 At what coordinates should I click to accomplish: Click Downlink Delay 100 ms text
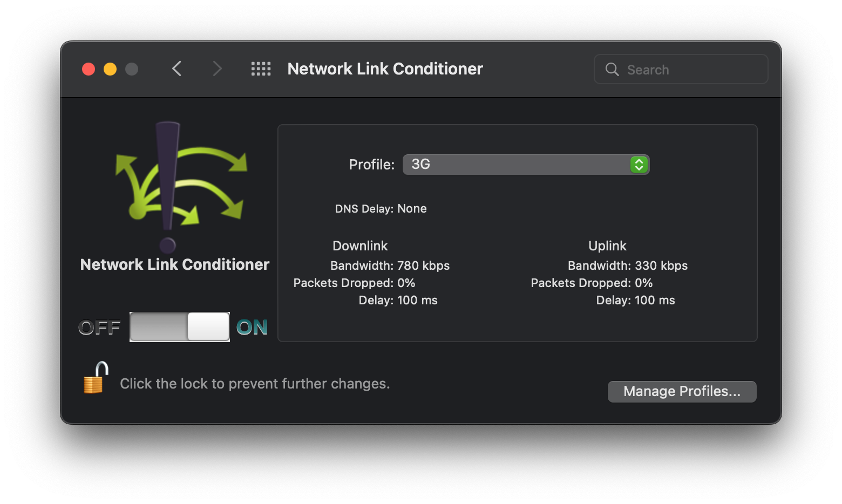click(x=398, y=300)
